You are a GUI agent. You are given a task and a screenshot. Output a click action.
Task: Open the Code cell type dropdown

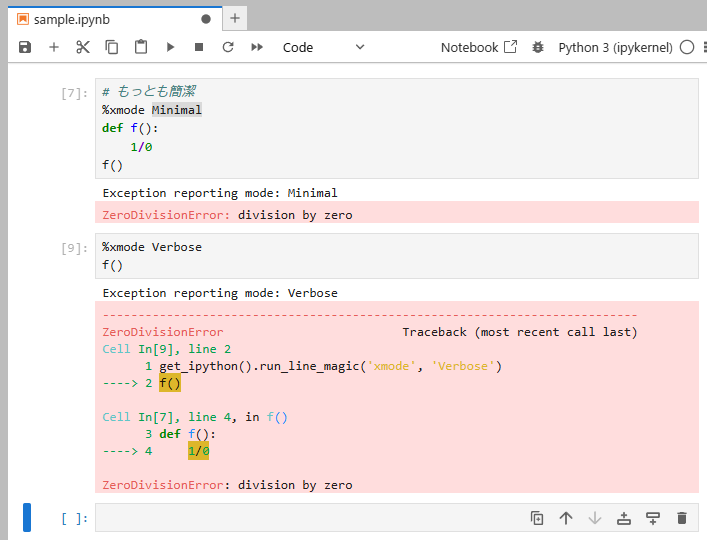pos(323,47)
